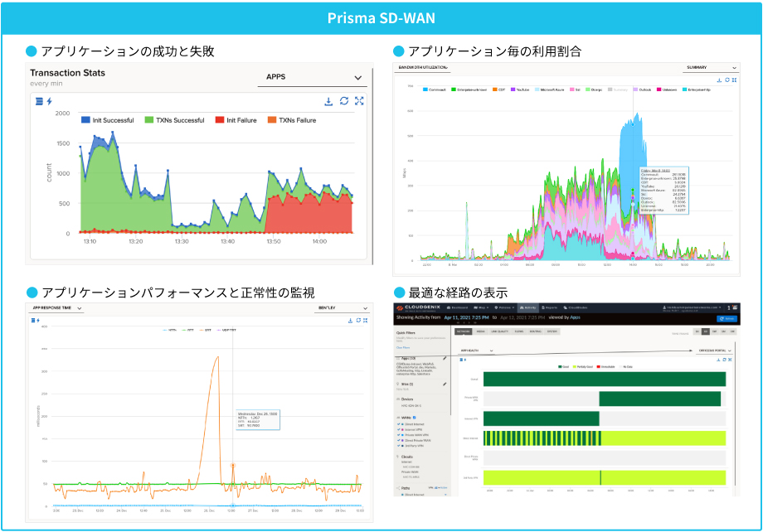Open the Office365 Portal dropdown
The image size is (763, 532).
coord(715,351)
